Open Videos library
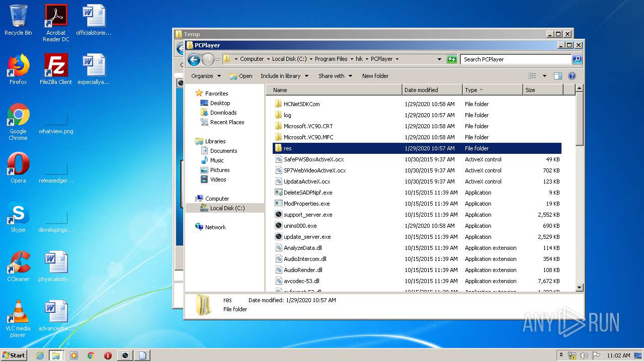The height and width of the screenshot is (362, 644). [x=213, y=179]
